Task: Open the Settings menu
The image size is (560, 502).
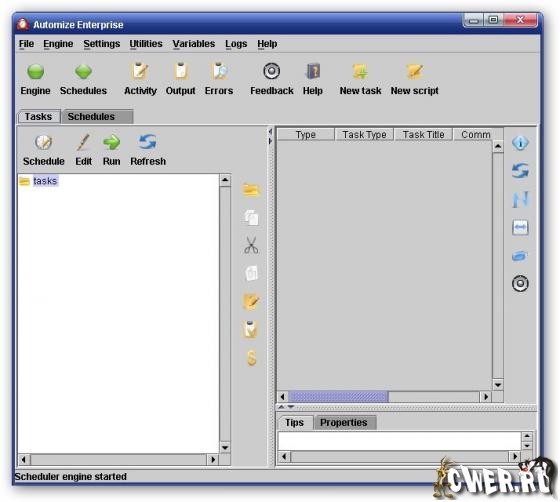Action: point(101,44)
